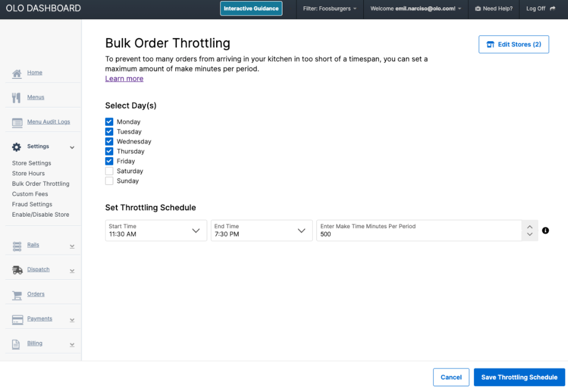This screenshot has height=392, width=568.
Task: Decrease make time minutes with down arrow
Action: point(529,234)
